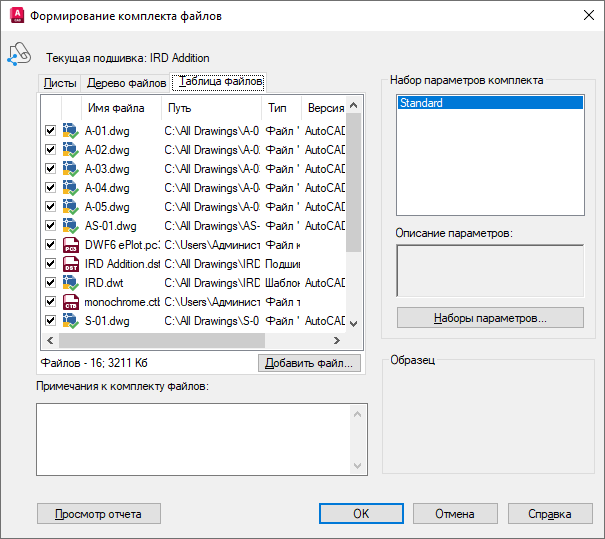Sort by the Тип column header
The image size is (605, 539).
point(277,108)
